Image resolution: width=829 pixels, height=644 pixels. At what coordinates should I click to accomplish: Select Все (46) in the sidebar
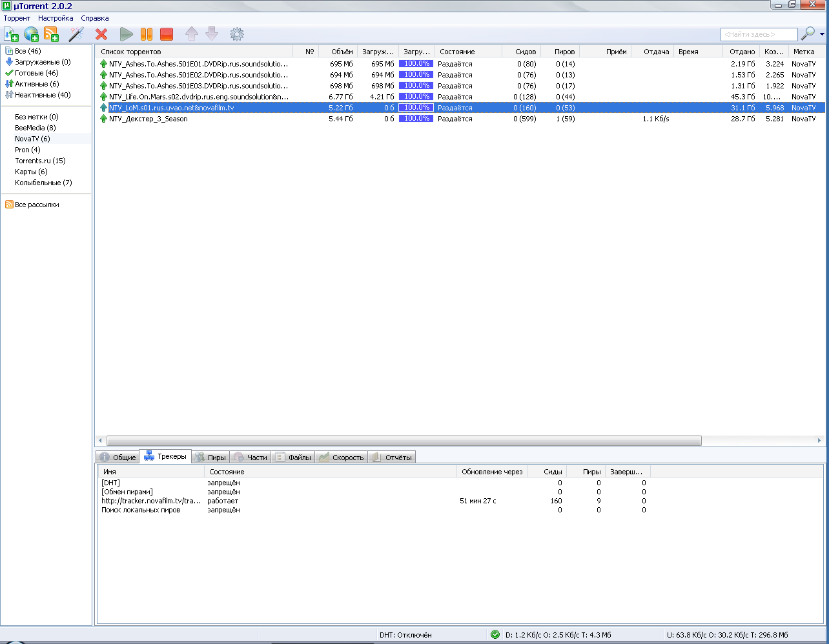pyautogui.click(x=28, y=51)
